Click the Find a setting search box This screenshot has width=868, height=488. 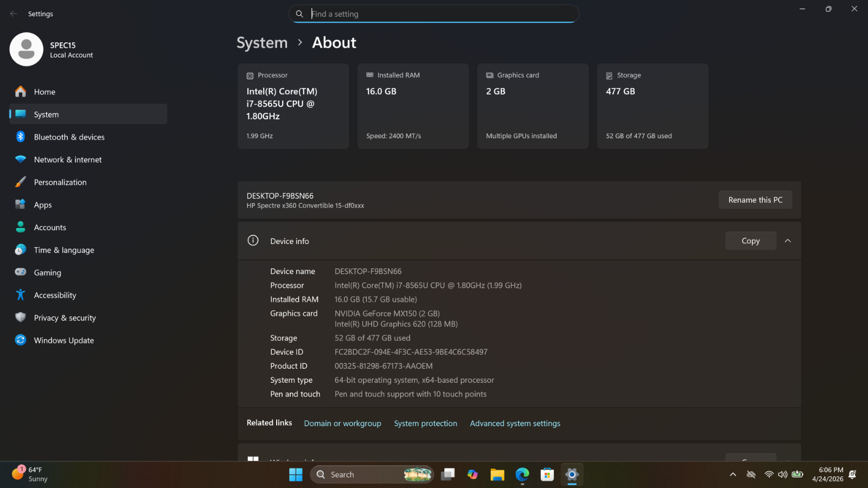tap(434, 14)
